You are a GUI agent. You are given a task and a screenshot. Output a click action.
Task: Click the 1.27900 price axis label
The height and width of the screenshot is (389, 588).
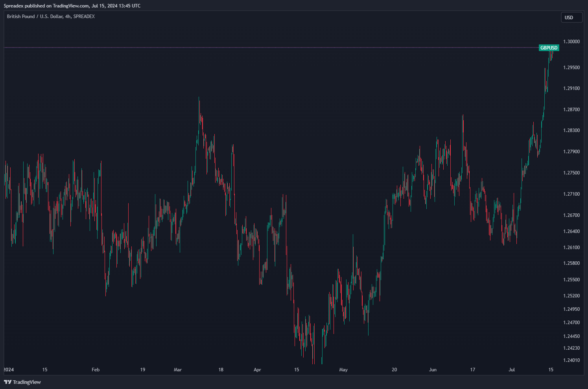point(571,152)
